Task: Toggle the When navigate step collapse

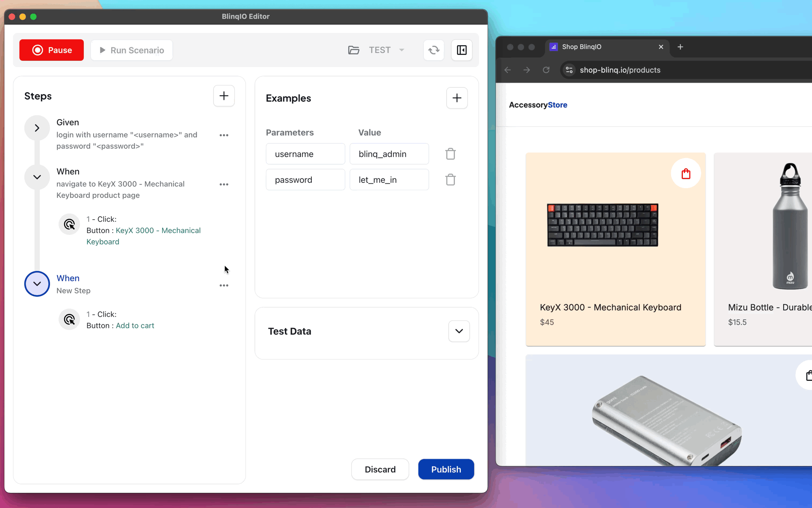Action: point(36,177)
